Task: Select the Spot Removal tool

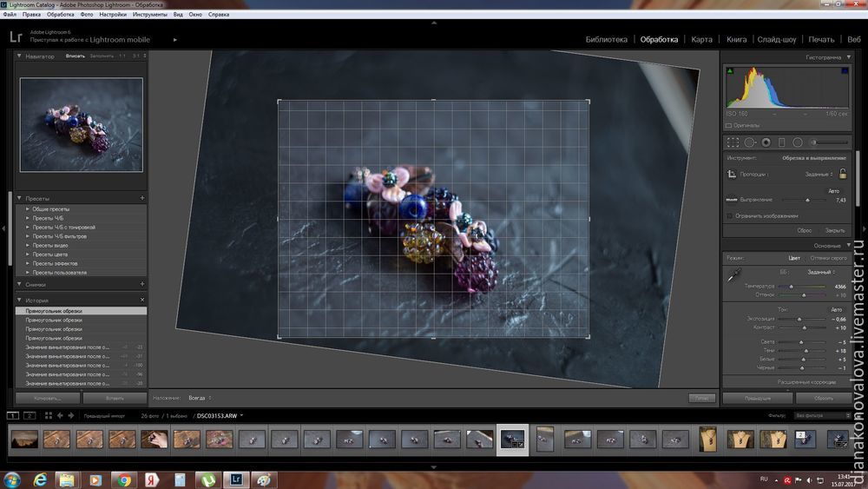Action: pos(750,142)
